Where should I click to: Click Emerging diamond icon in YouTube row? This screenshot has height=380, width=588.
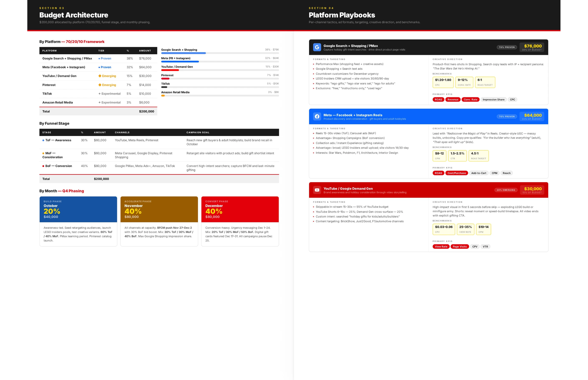(100, 76)
